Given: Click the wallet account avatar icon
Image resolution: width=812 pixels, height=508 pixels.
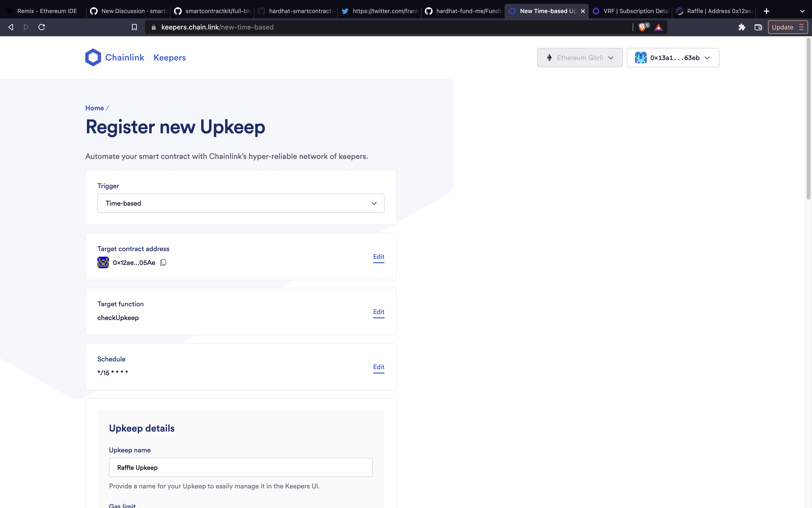Looking at the screenshot, I should pos(641,58).
